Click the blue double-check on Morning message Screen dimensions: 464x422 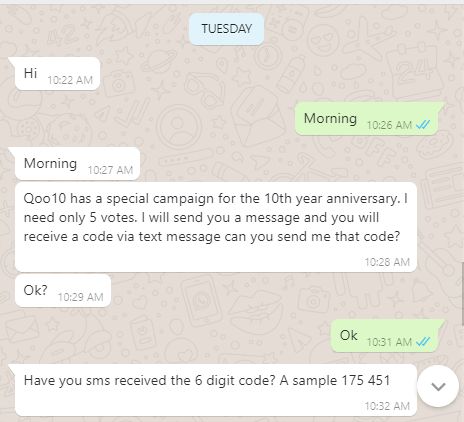pos(423,125)
